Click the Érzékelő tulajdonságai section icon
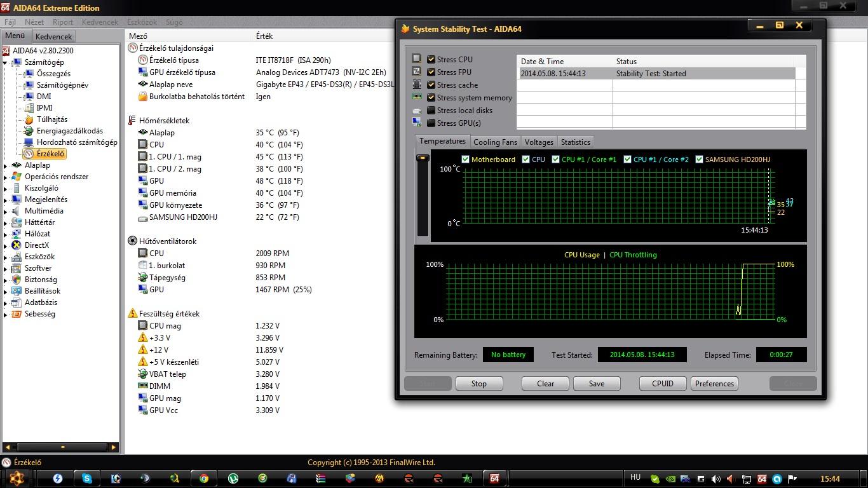Viewport: 868px width, 488px height. [x=132, y=48]
